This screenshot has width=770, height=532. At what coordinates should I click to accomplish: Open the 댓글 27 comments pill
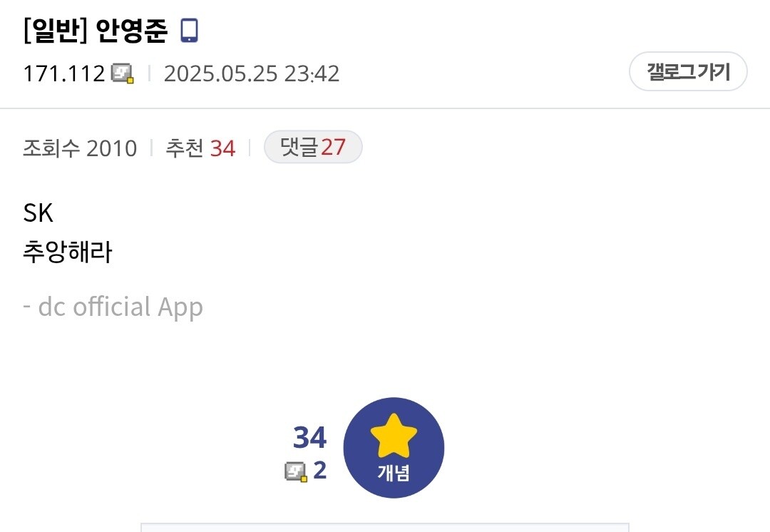[313, 147]
